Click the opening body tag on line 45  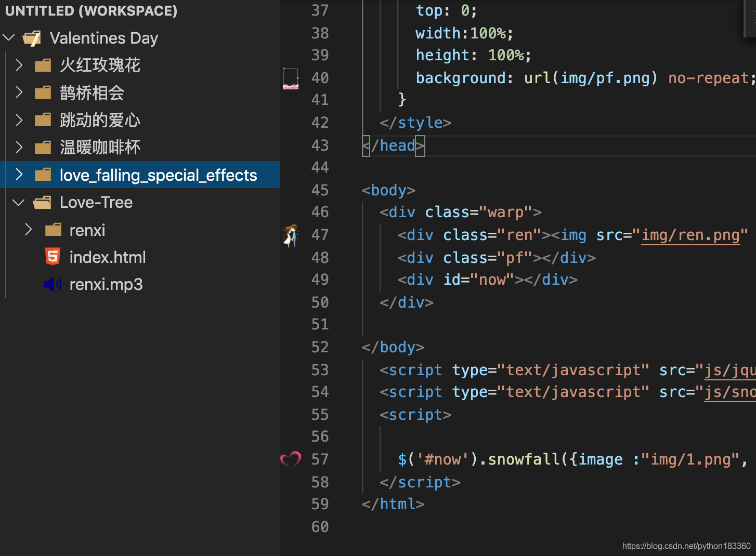pos(388,190)
